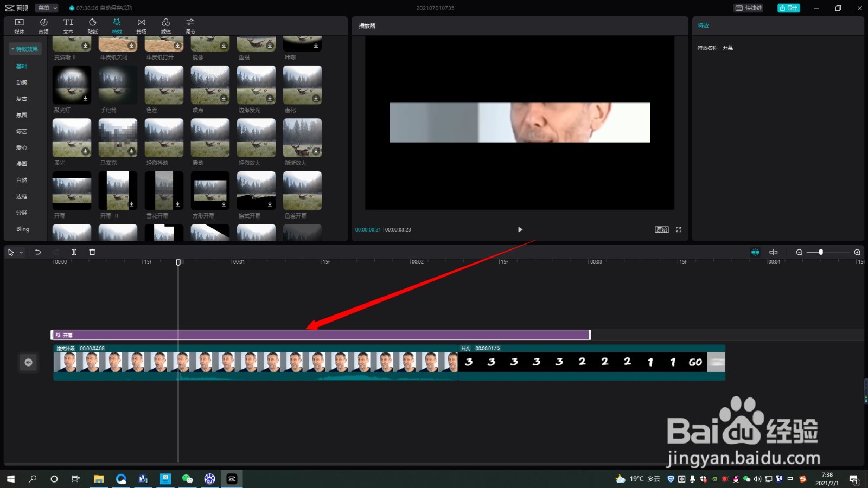This screenshot has height=488, width=868.
Task: Click the 原始 aspect ratio button
Action: pos(662,229)
